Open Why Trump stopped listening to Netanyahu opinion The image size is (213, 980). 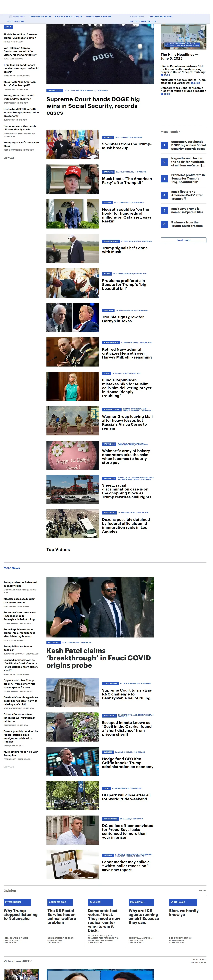[21, 915]
